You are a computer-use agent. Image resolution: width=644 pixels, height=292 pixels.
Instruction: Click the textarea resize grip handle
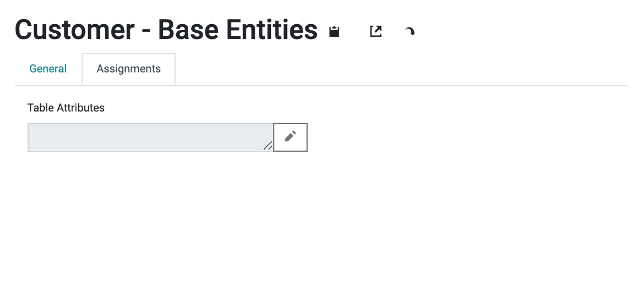(268, 145)
